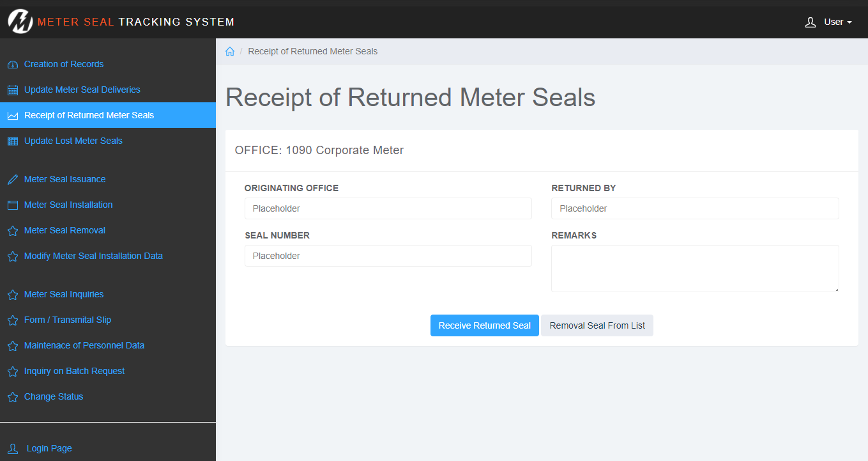Click the pencil icon beside Meter Seal Issuance

click(x=12, y=180)
